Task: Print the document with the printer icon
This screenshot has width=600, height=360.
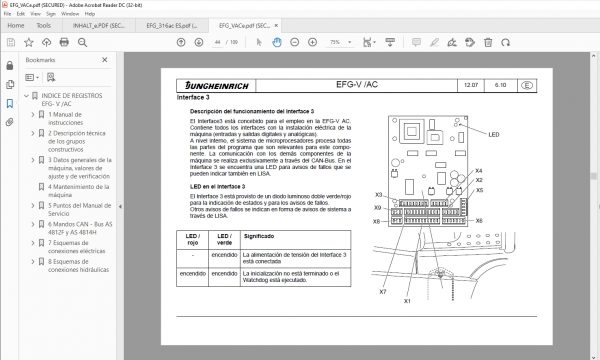Action: 64,42
